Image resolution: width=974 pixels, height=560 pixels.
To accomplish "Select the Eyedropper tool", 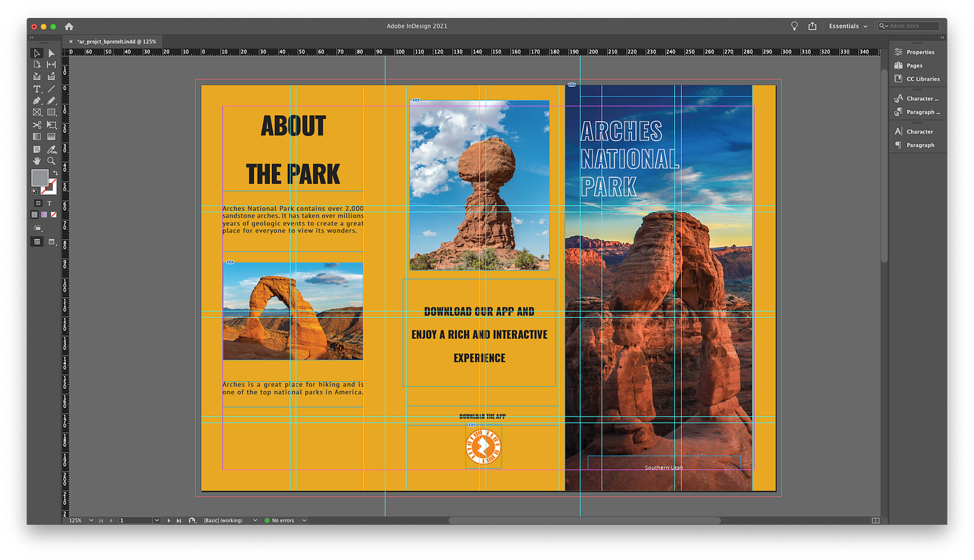I will point(51,150).
